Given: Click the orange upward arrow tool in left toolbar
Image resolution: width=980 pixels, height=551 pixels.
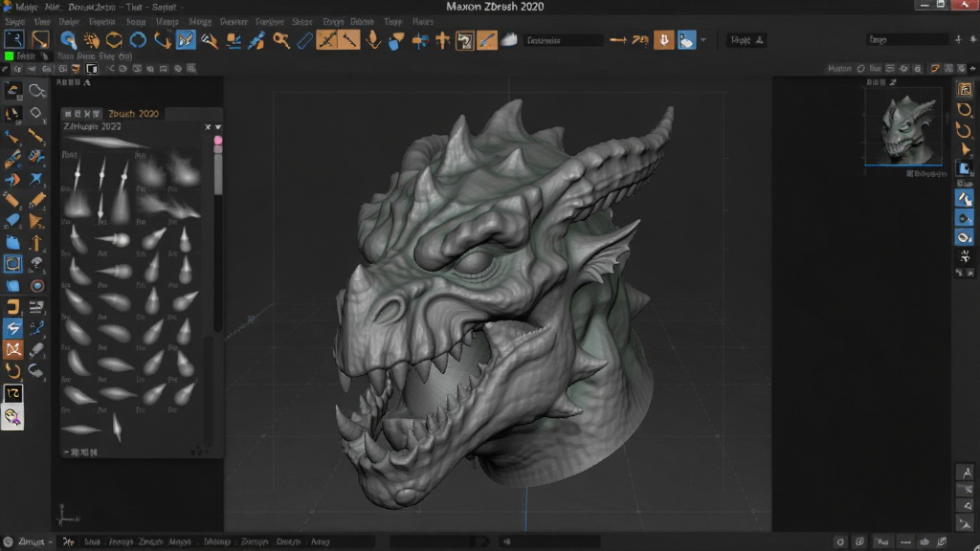Looking at the screenshot, I should point(36,242).
